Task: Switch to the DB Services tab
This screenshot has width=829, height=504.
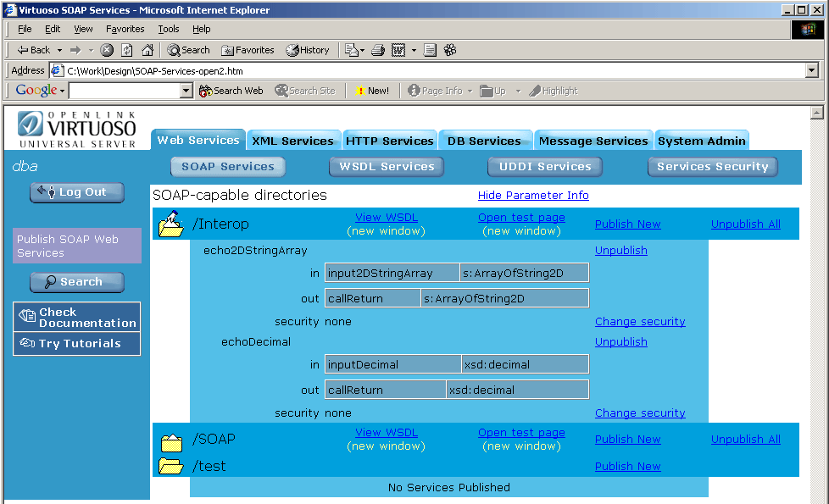Action: 484,141
